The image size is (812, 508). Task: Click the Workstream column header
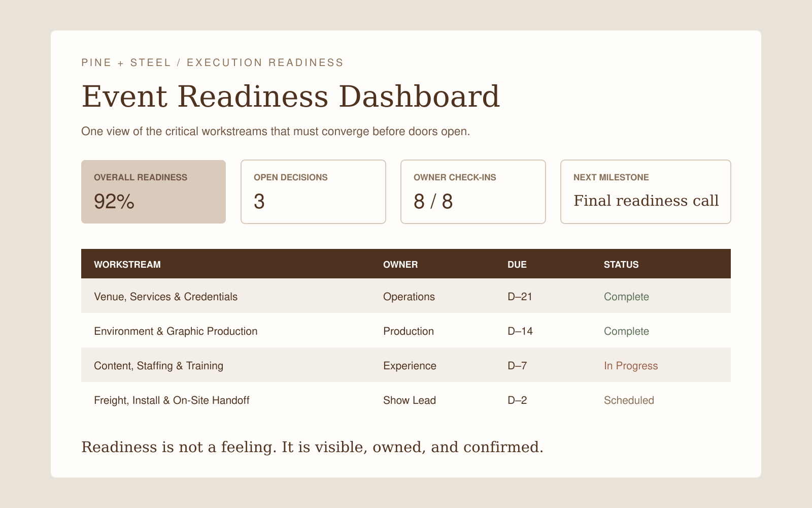[127, 264]
